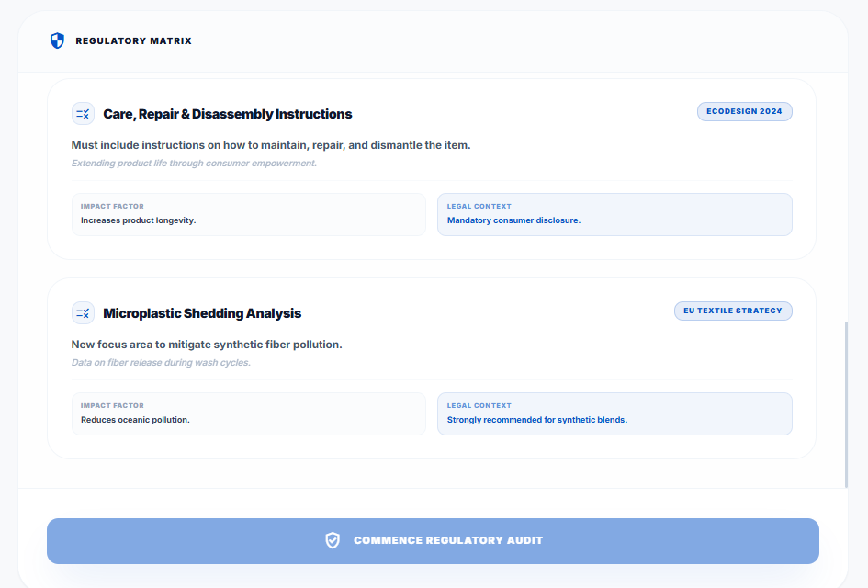868x588 pixels.
Task: Click the 'Increases product longevity' impact box
Action: (x=248, y=214)
